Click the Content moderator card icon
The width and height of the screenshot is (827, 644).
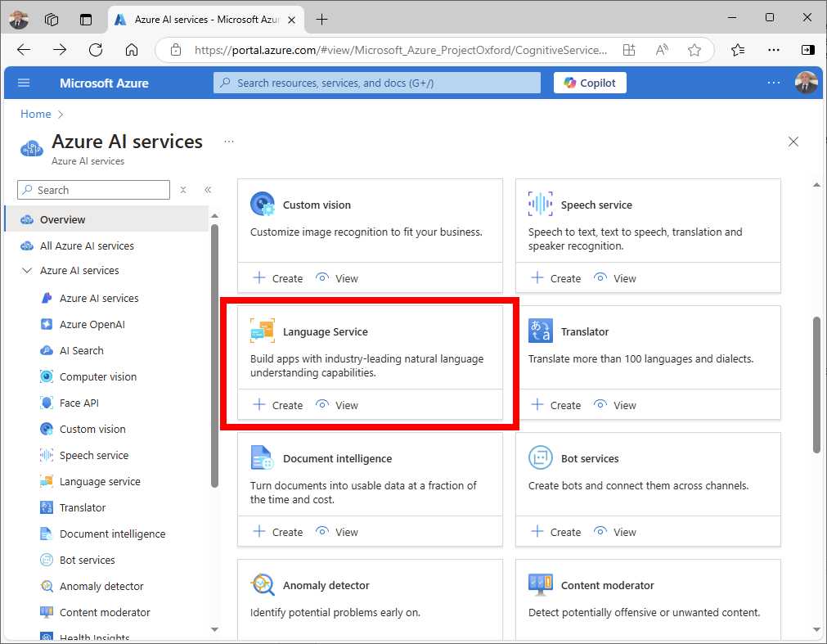coord(540,584)
